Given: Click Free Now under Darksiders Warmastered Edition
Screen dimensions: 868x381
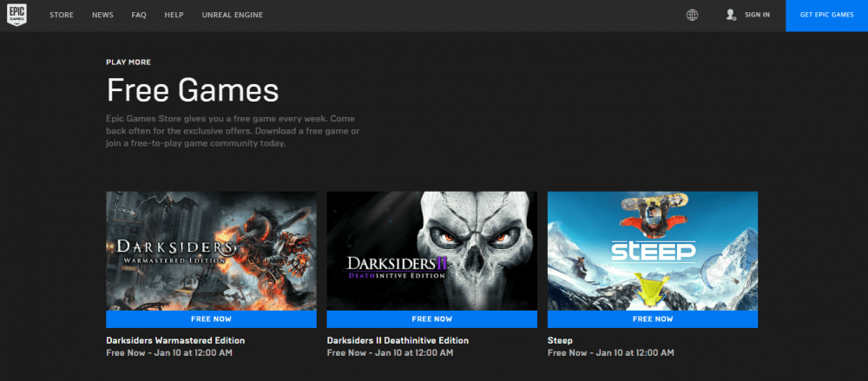Looking at the screenshot, I should [211, 319].
